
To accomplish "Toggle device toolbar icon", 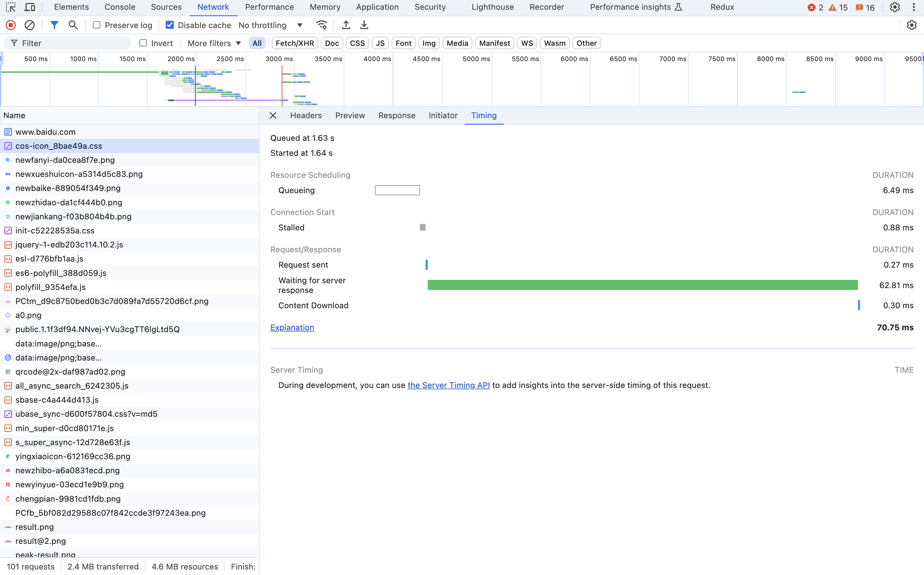I will pos(30,7).
